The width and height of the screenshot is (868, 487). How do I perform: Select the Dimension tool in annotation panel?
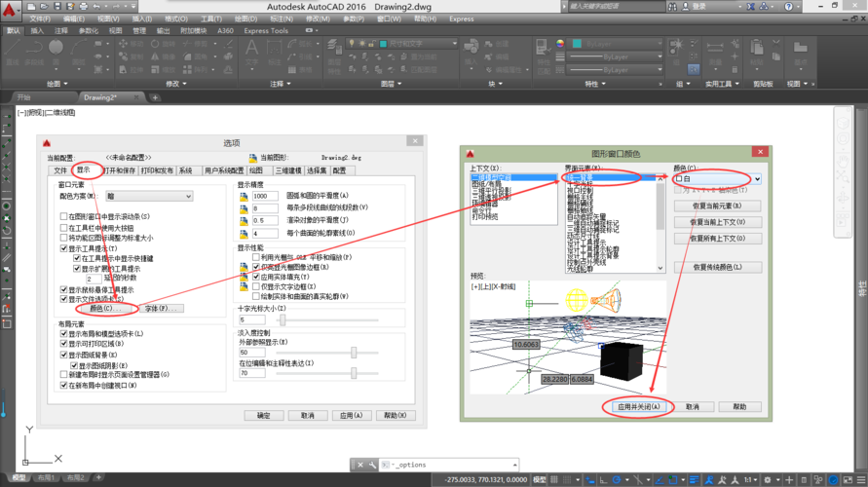click(x=274, y=53)
